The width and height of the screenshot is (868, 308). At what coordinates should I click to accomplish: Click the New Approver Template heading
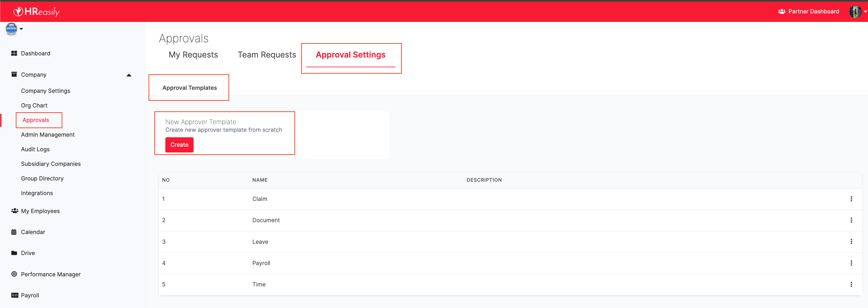201,122
